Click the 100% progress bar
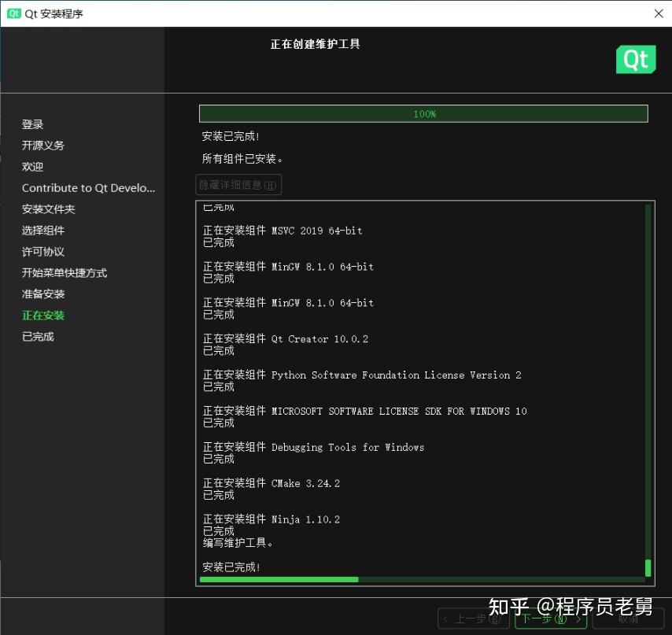Screen dimensions: 672x635 click(x=423, y=113)
